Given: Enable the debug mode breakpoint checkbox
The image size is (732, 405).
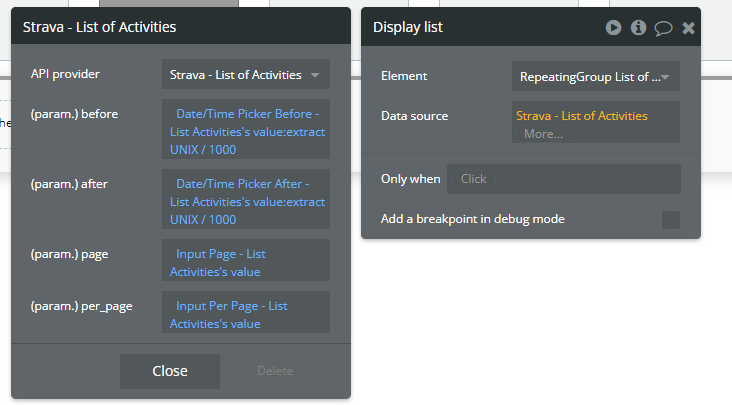Looking at the screenshot, I should coord(671,219).
